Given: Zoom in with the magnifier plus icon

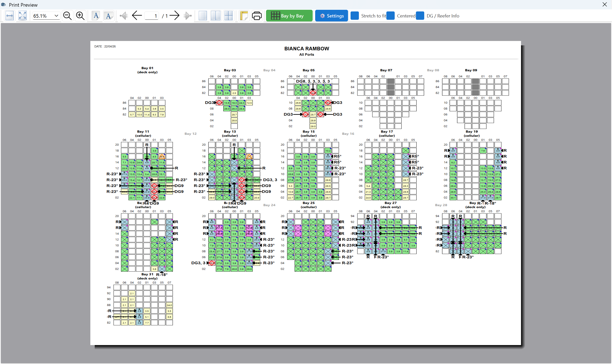Looking at the screenshot, I should click(80, 16).
